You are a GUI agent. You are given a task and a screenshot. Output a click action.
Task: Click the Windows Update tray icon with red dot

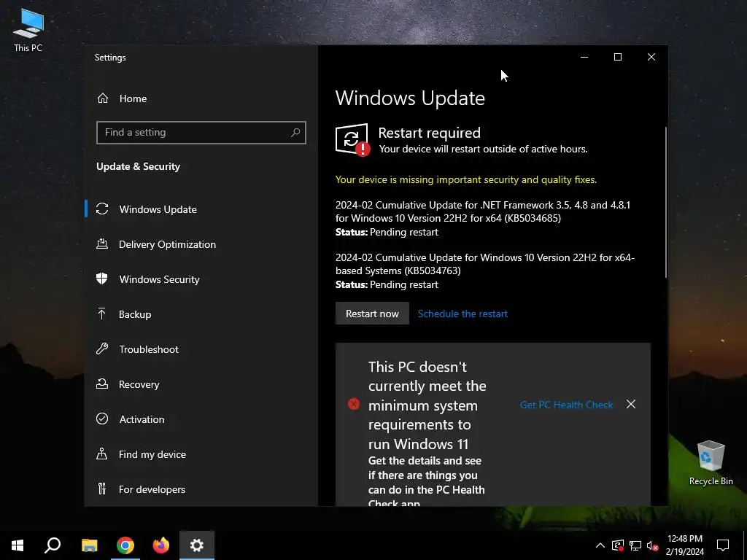click(x=618, y=545)
